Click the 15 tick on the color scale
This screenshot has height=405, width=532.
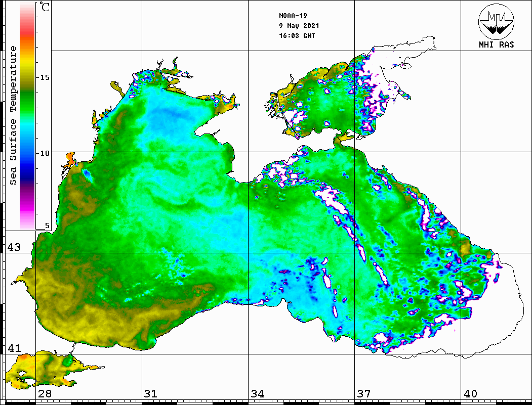pyautogui.click(x=45, y=77)
